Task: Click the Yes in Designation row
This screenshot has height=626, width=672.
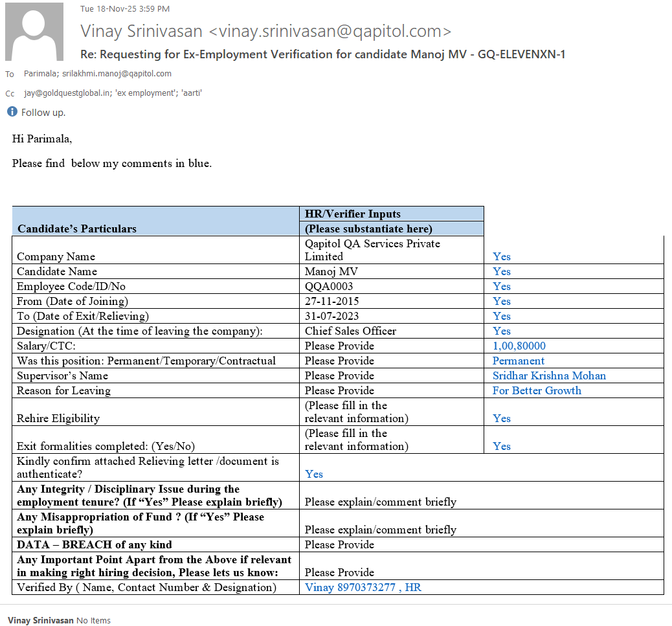Action: (502, 331)
